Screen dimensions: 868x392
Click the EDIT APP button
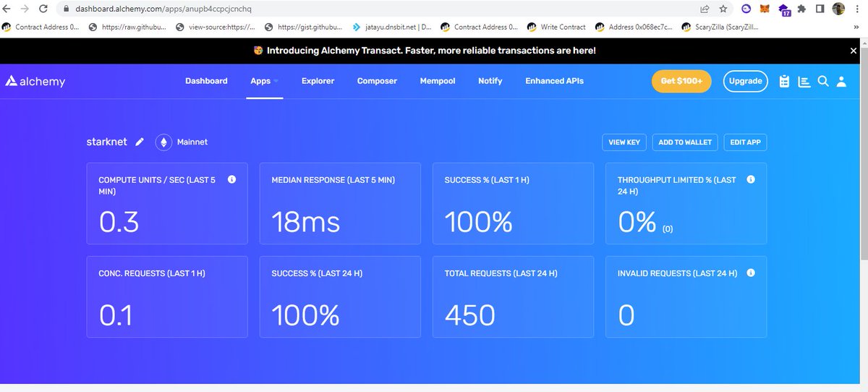(745, 142)
